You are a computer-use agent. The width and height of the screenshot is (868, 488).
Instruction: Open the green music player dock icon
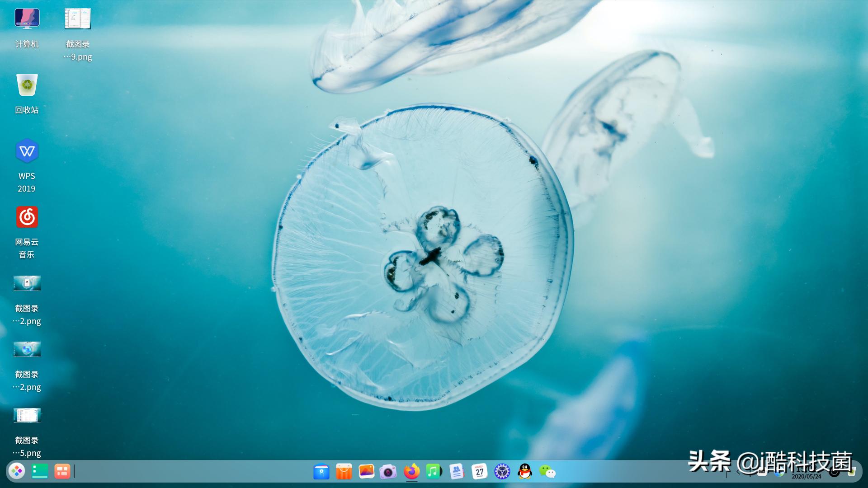tap(434, 472)
